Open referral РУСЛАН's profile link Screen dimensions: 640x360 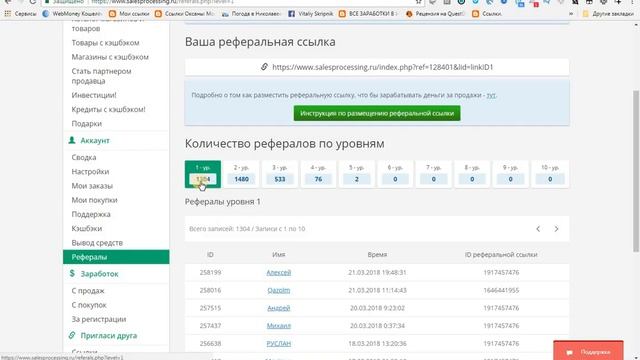[279, 343]
